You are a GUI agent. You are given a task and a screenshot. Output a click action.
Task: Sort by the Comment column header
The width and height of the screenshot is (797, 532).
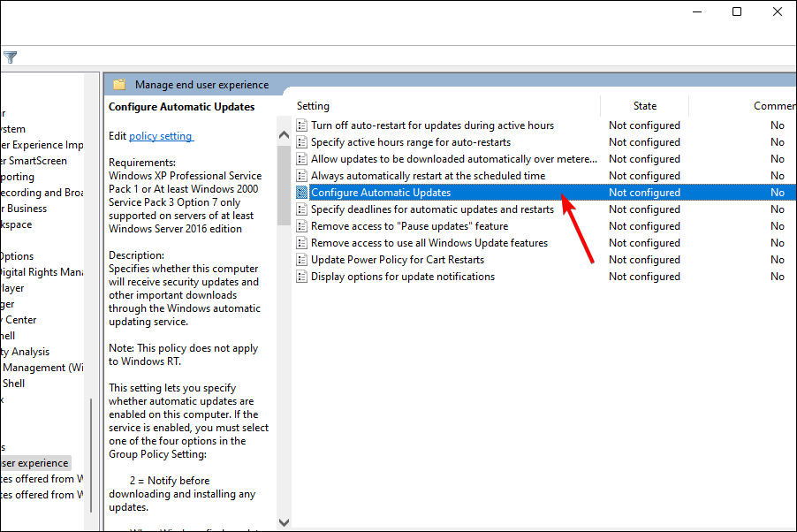pyautogui.click(x=774, y=106)
